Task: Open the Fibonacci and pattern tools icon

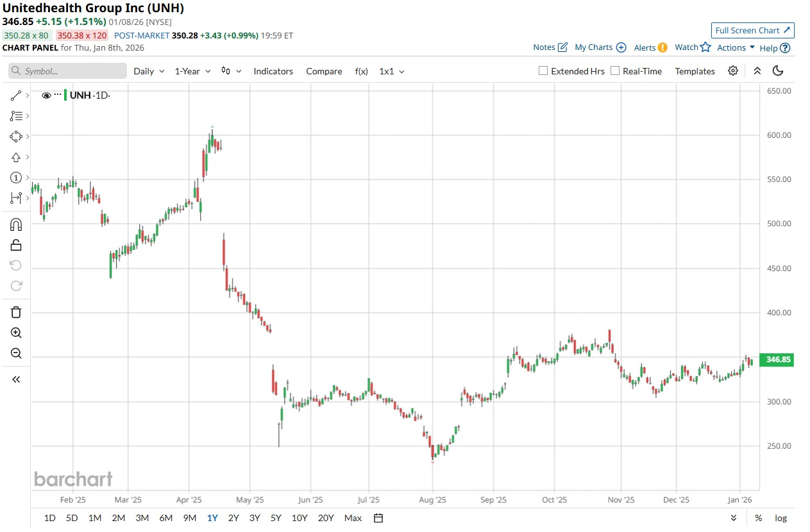Action: 15,116
